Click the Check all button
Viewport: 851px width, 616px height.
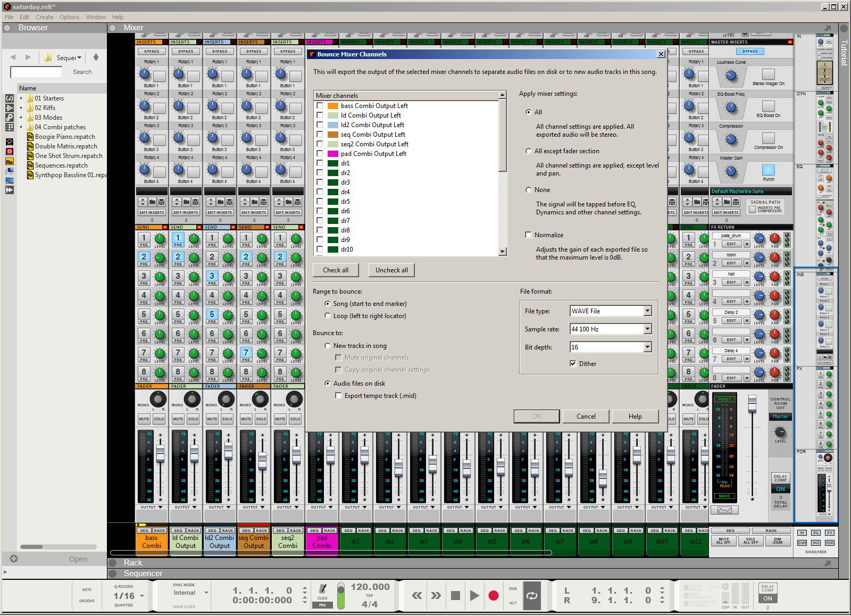click(x=335, y=270)
